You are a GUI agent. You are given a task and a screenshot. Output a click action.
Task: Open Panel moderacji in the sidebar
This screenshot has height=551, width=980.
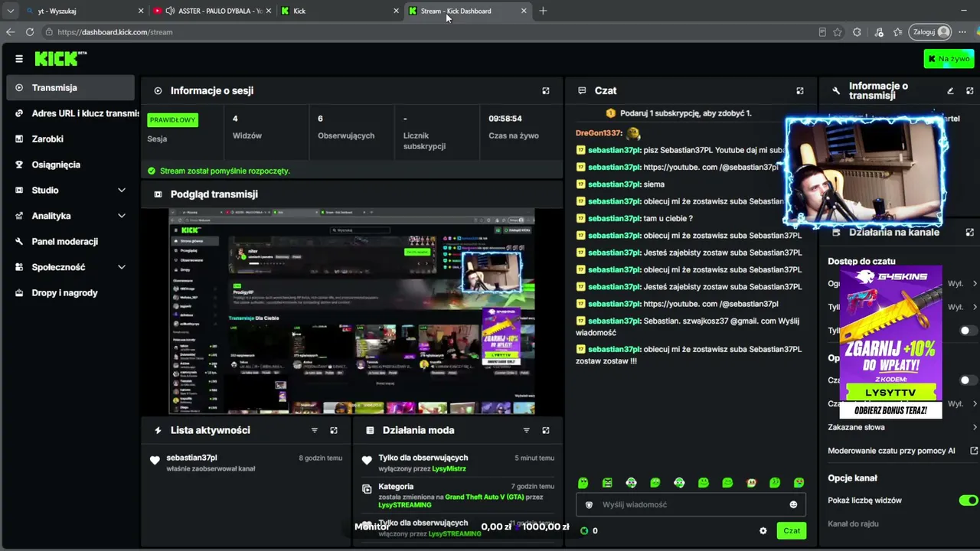pos(70,241)
